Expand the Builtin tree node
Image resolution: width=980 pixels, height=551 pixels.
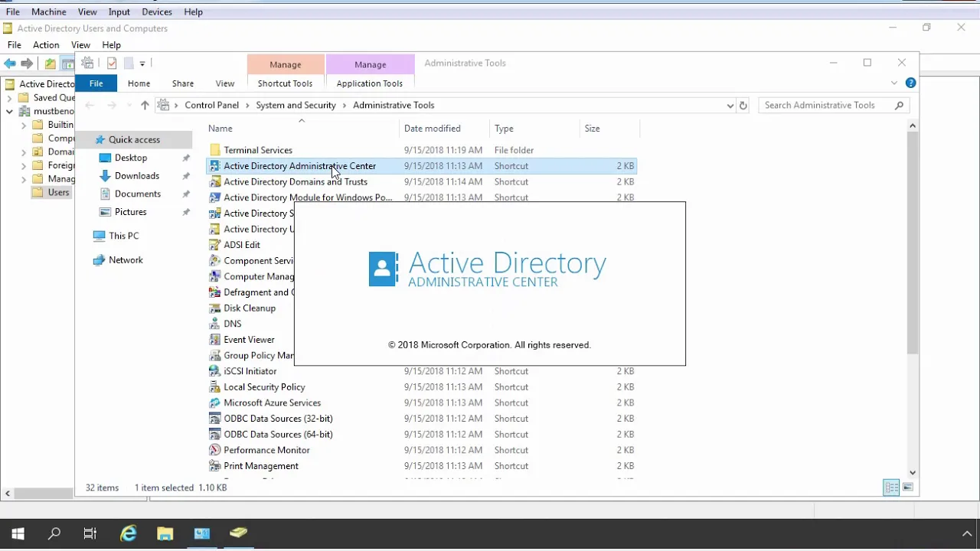(x=24, y=125)
